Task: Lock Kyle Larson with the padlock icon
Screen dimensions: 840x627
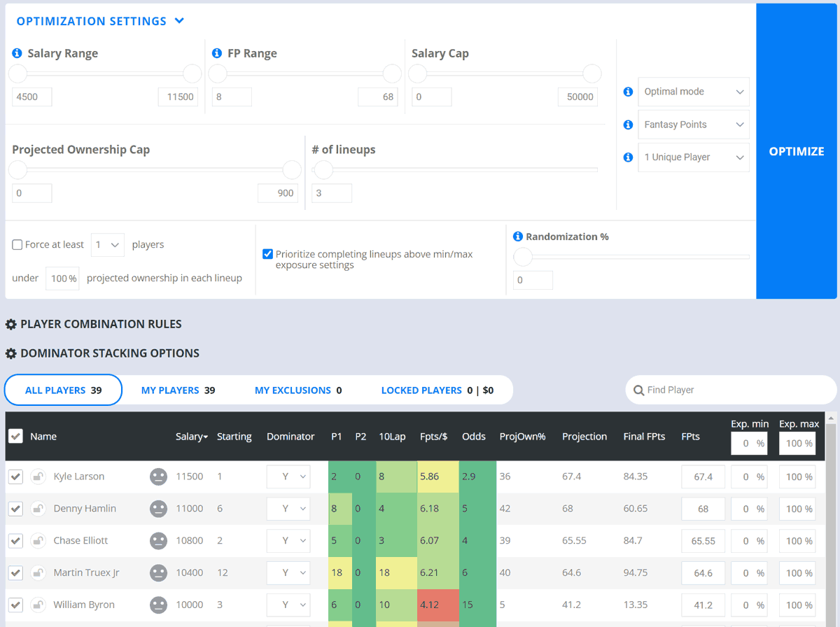Action: point(38,477)
